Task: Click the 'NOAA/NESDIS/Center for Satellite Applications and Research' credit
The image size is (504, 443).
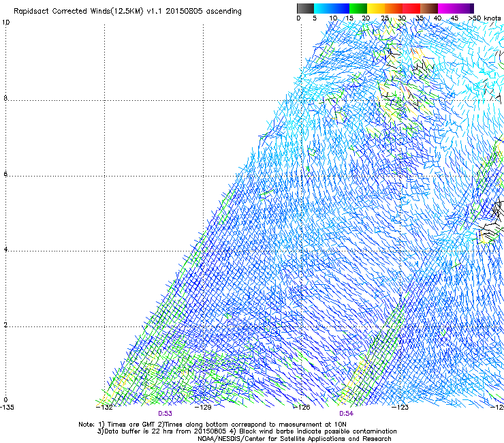Action: [x=294, y=439]
